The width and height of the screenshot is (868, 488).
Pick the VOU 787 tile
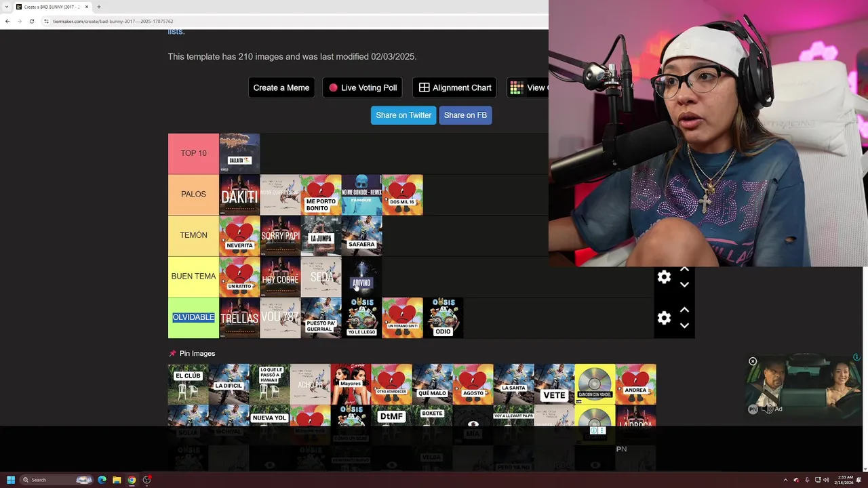click(x=280, y=318)
